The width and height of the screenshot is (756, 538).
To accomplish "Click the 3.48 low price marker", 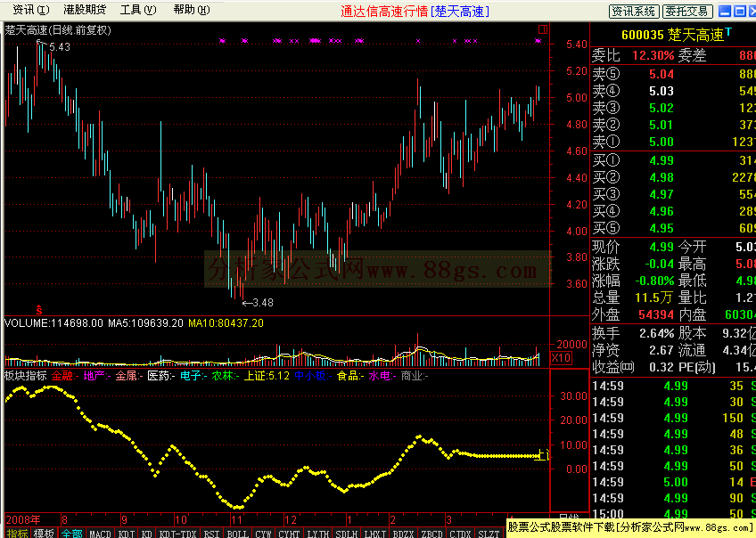I will (x=263, y=303).
